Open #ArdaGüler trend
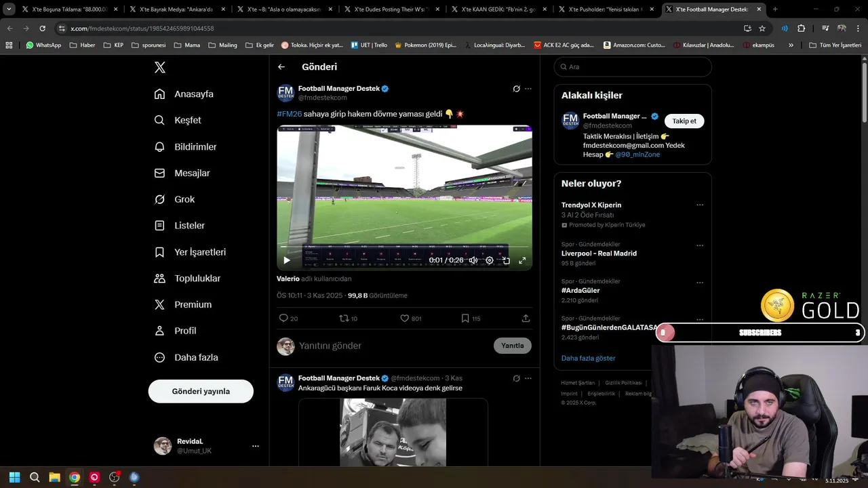This screenshot has width=868, height=488. click(580, 290)
